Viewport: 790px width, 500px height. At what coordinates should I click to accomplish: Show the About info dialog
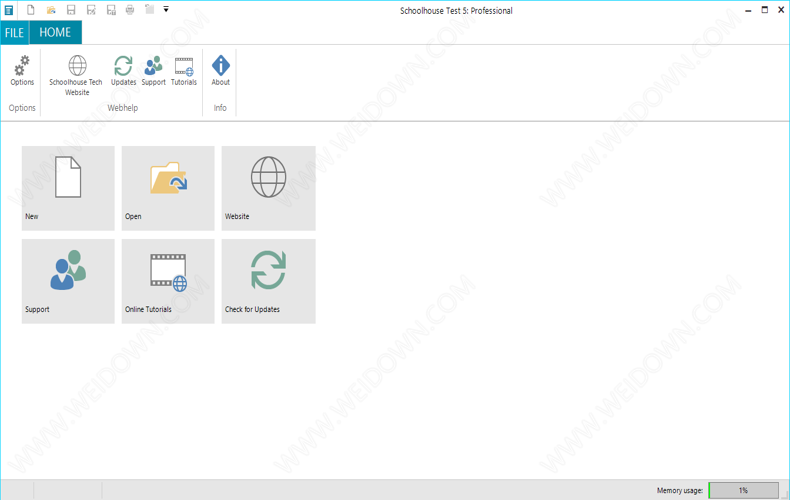coord(220,70)
